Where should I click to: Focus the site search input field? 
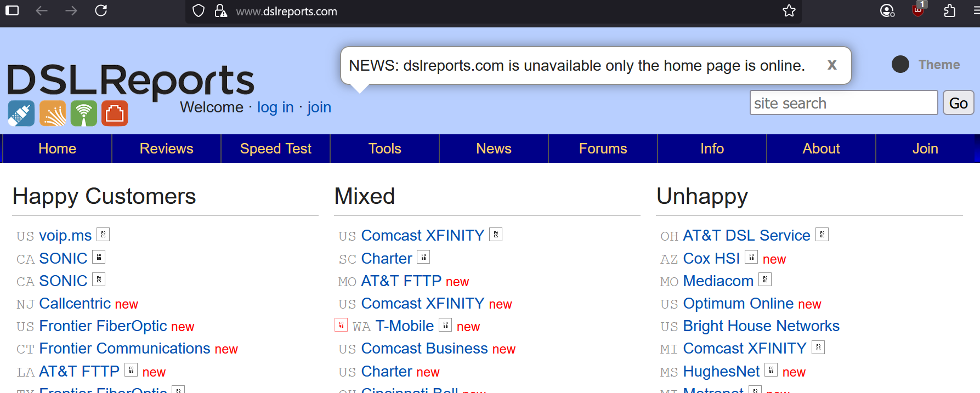843,103
